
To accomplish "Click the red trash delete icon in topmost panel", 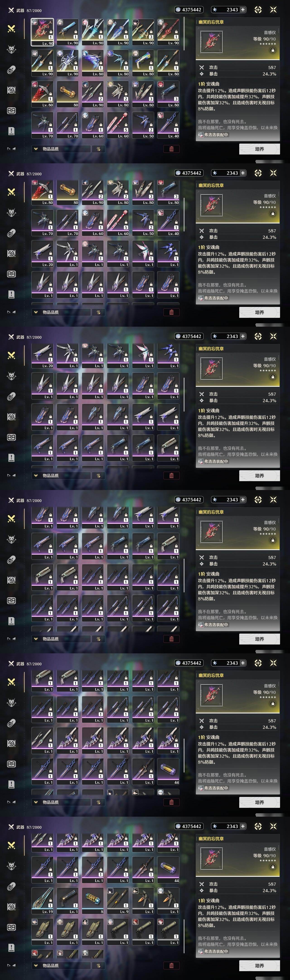I will coord(172,149).
